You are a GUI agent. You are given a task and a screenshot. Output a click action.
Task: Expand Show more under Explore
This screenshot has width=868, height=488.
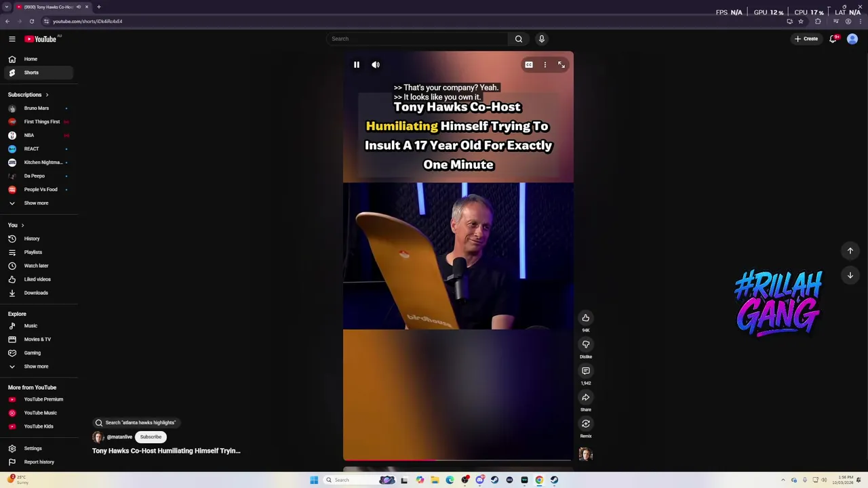coord(39,367)
